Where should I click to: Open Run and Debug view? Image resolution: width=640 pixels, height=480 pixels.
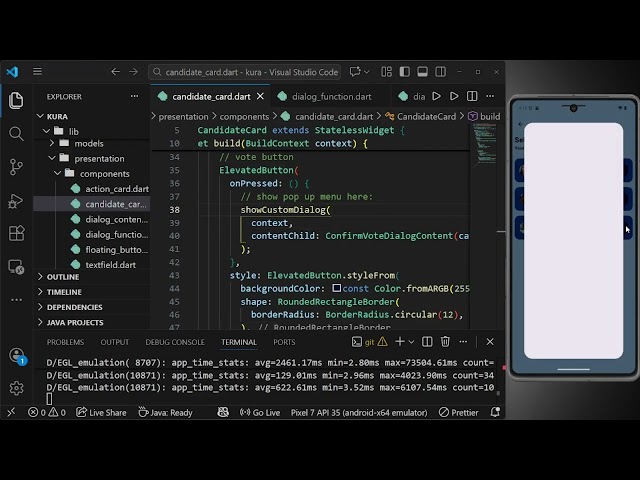16,200
